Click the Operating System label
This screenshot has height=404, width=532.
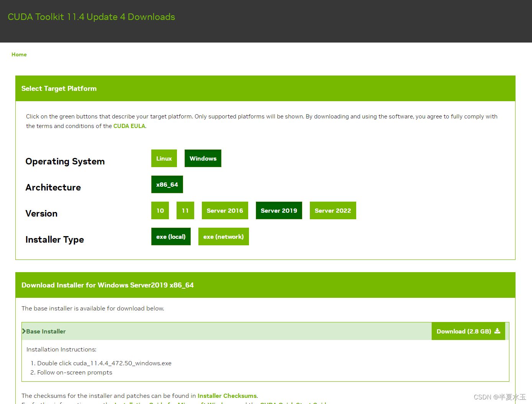65,161
